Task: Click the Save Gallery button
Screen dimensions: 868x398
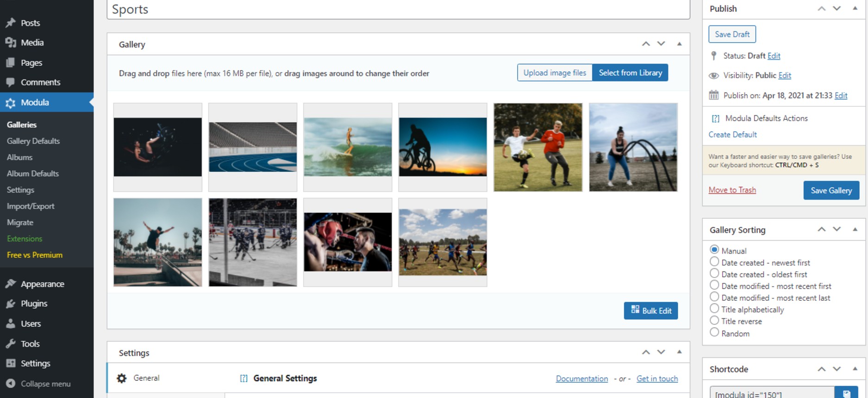Action: click(831, 191)
